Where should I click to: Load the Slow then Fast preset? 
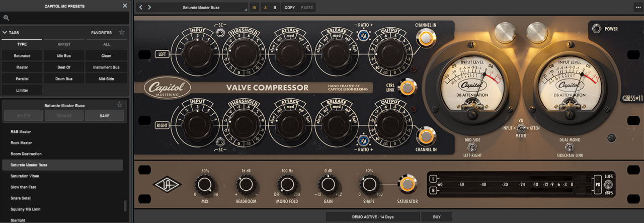(x=63, y=187)
